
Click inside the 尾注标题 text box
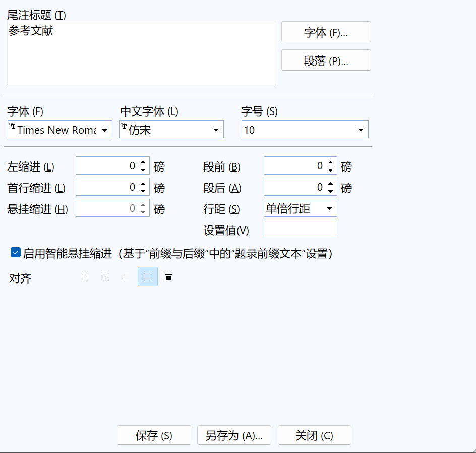[x=141, y=55]
